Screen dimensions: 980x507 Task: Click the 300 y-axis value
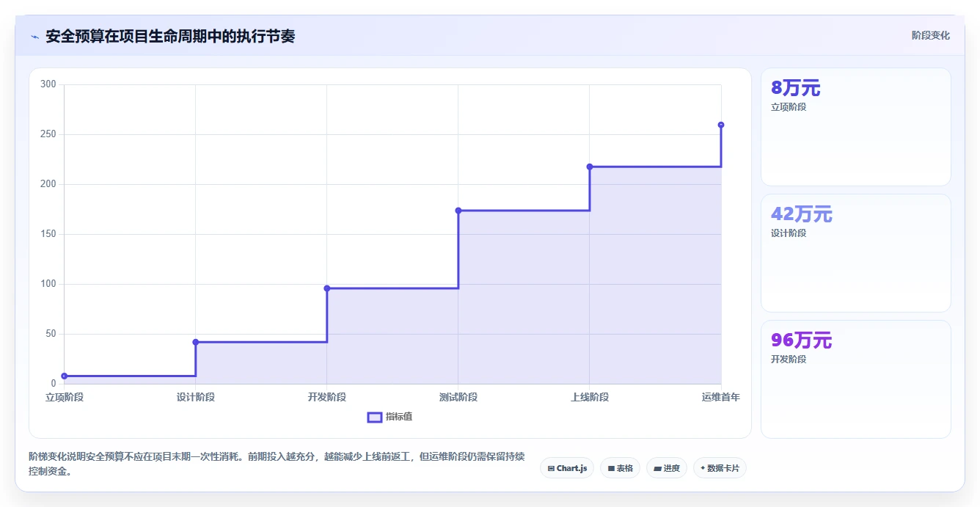click(48, 84)
